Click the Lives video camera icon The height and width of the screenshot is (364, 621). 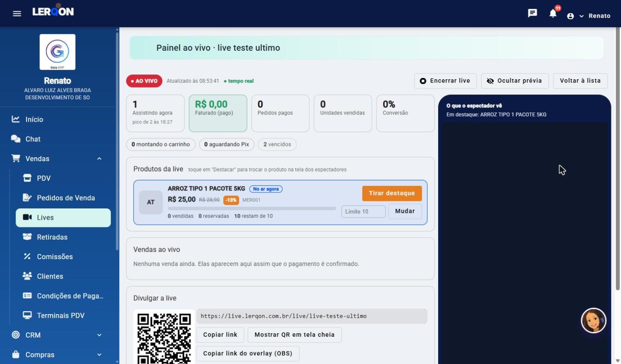click(x=27, y=217)
